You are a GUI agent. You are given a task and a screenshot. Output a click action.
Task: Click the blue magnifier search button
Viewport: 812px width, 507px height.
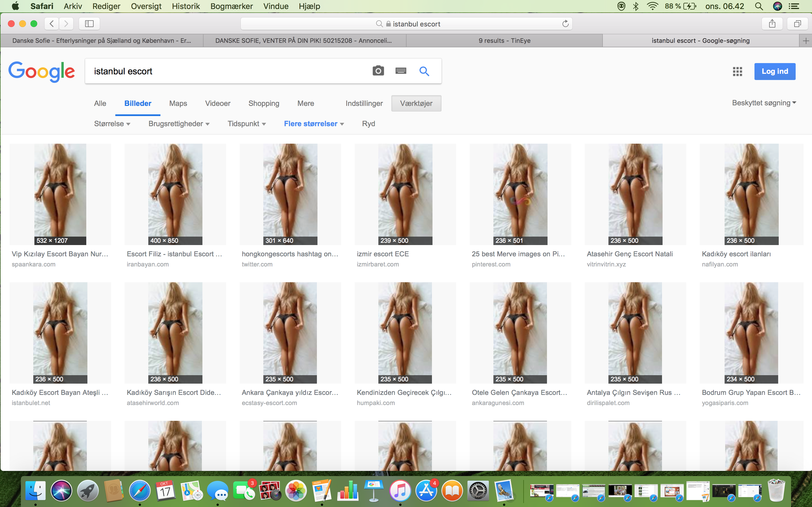[x=424, y=71]
